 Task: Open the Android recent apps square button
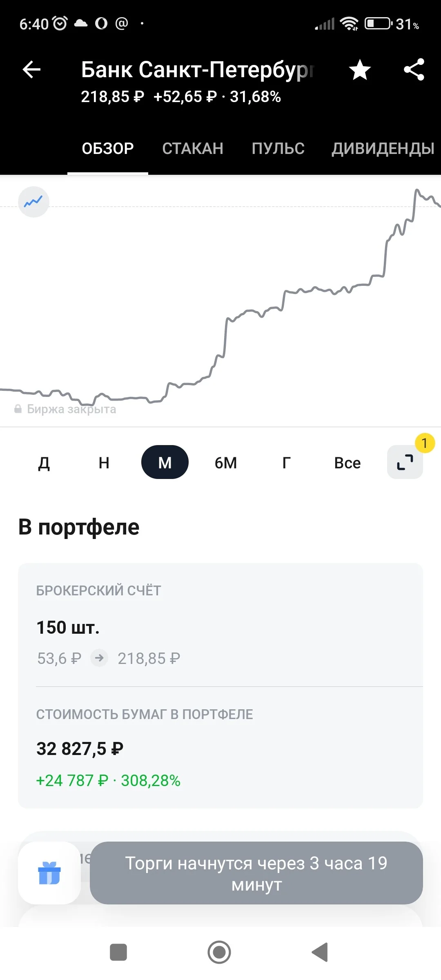[x=118, y=952]
